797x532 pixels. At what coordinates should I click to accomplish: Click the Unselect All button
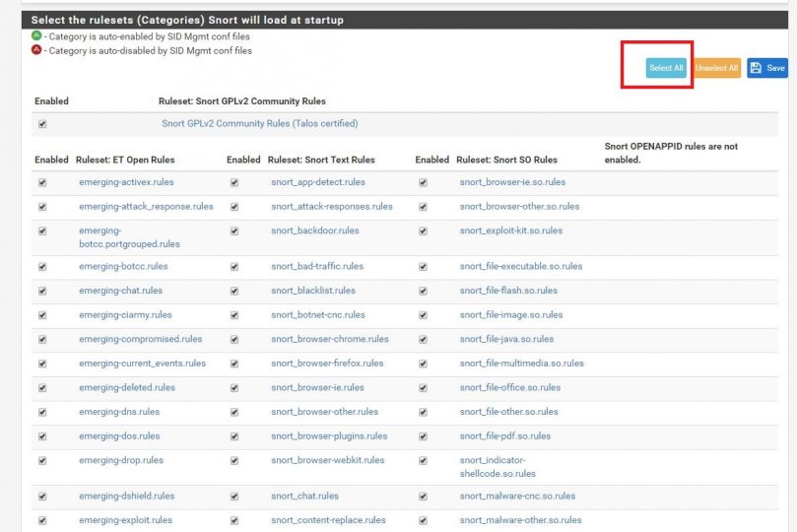[x=716, y=68]
